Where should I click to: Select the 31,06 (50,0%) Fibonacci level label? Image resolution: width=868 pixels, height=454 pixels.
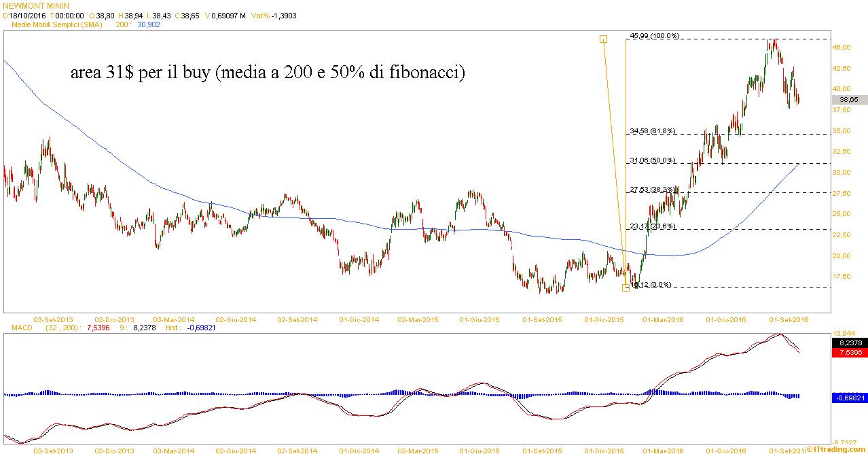652,160
